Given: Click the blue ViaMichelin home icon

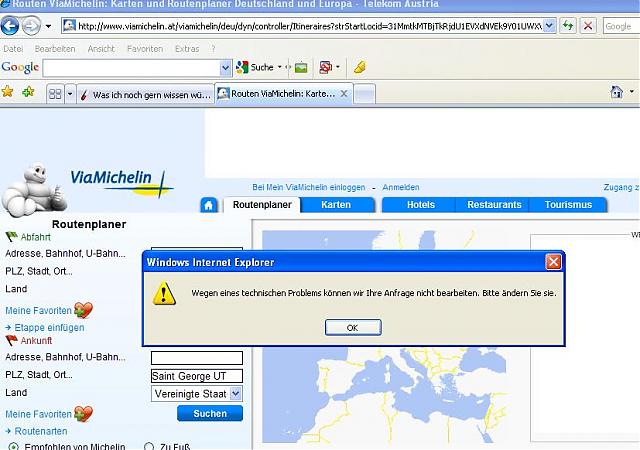Looking at the screenshot, I should pos(209,205).
